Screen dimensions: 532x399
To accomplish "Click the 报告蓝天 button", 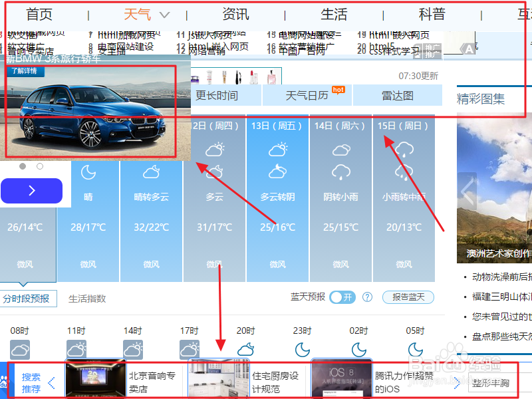I will click(x=408, y=297).
